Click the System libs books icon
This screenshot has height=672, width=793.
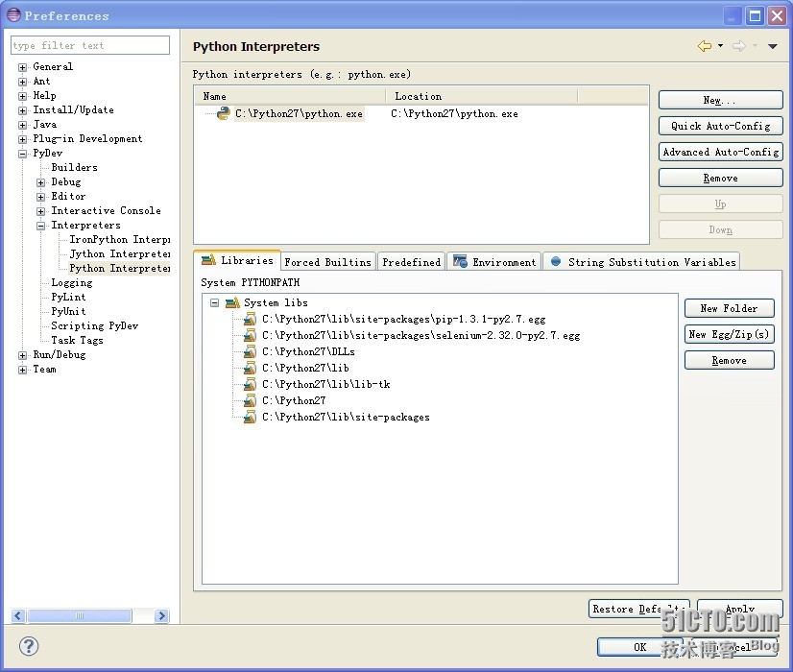pos(232,302)
